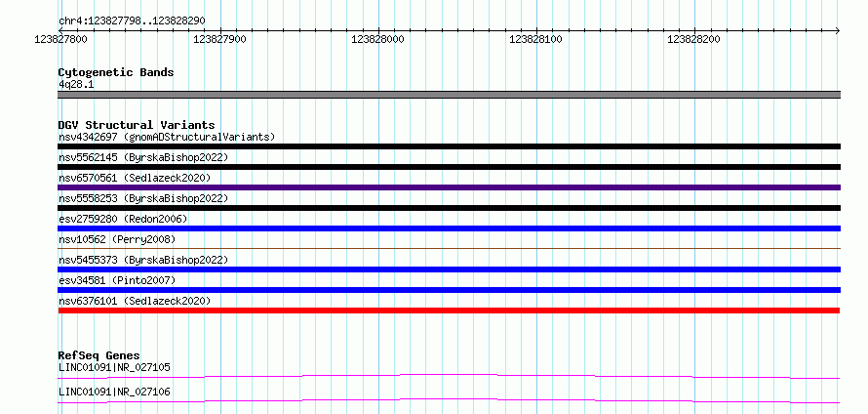Click the blue bar under esv2759280
The image size is (868, 414).
[449, 228]
